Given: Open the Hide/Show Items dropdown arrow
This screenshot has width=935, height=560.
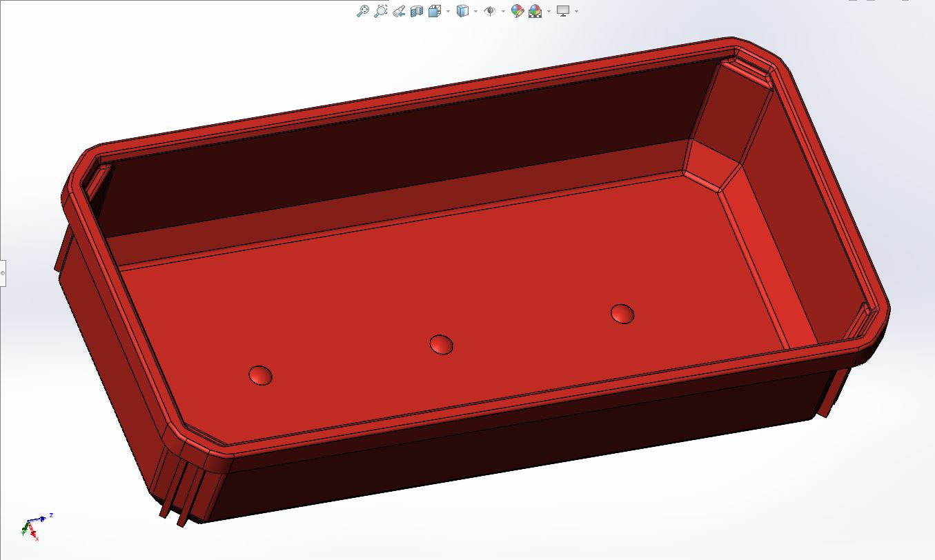Looking at the screenshot, I should click(503, 11).
